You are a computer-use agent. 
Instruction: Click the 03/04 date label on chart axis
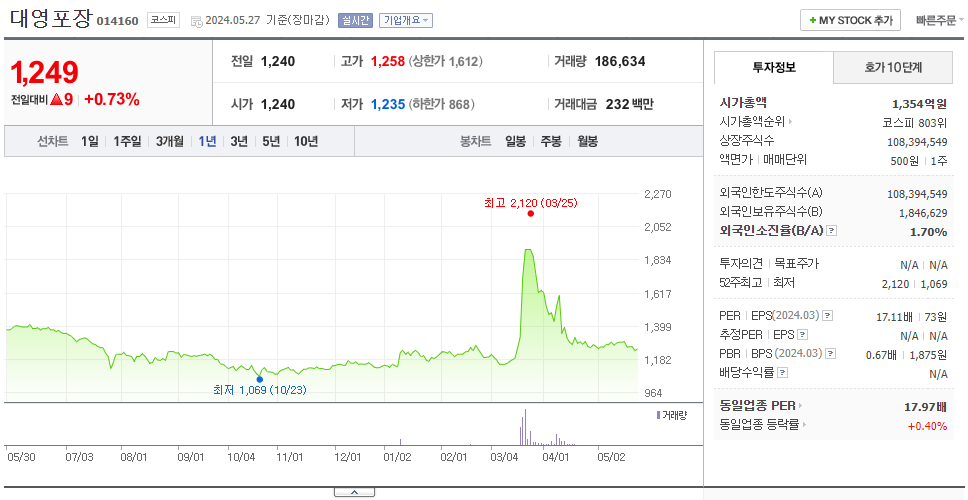pyautogui.click(x=504, y=458)
